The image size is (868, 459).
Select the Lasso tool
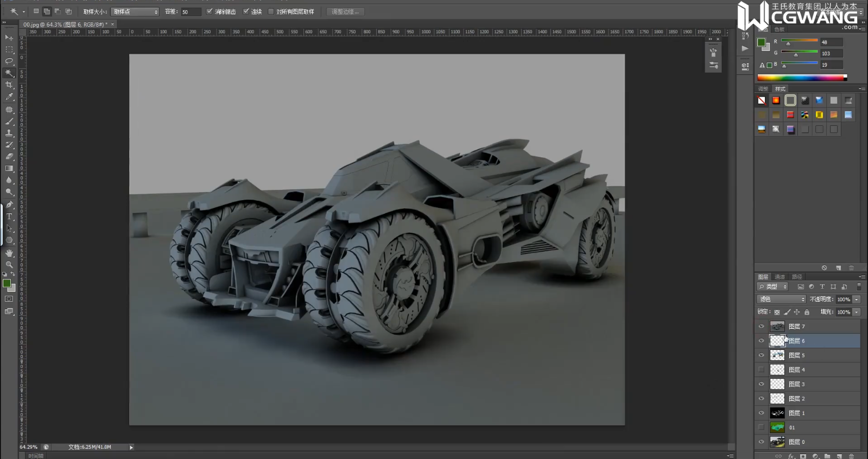[9, 61]
